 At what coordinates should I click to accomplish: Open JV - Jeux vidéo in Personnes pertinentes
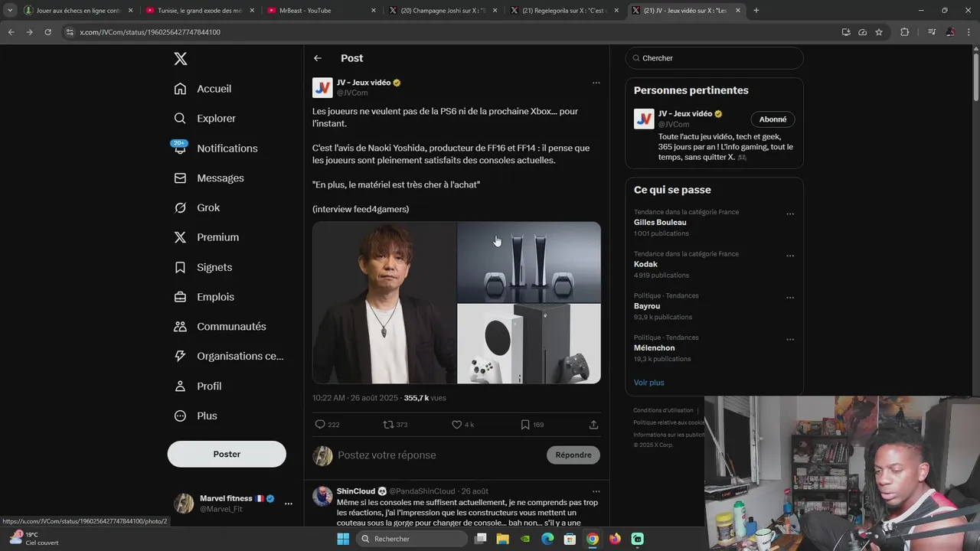pos(684,114)
